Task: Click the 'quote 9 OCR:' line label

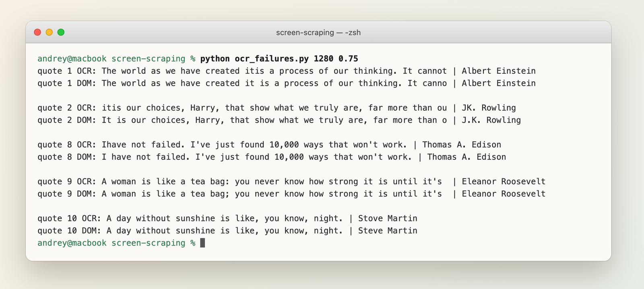Action: tap(67, 182)
